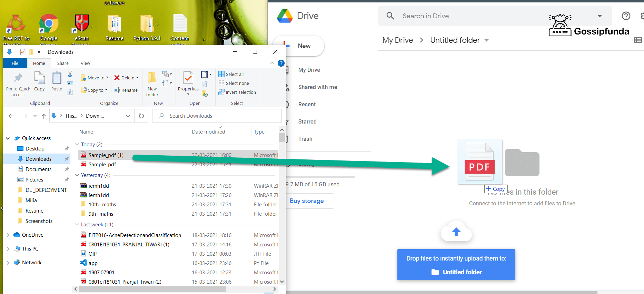The height and width of the screenshot is (294, 644).
Task: Collapse the ribbon with the chevron
Action: 272,63
